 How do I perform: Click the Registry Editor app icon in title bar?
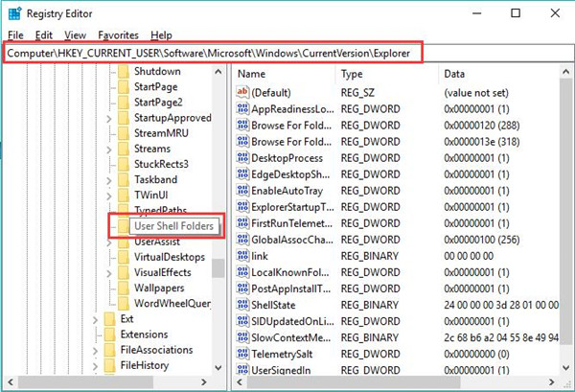[14, 14]
